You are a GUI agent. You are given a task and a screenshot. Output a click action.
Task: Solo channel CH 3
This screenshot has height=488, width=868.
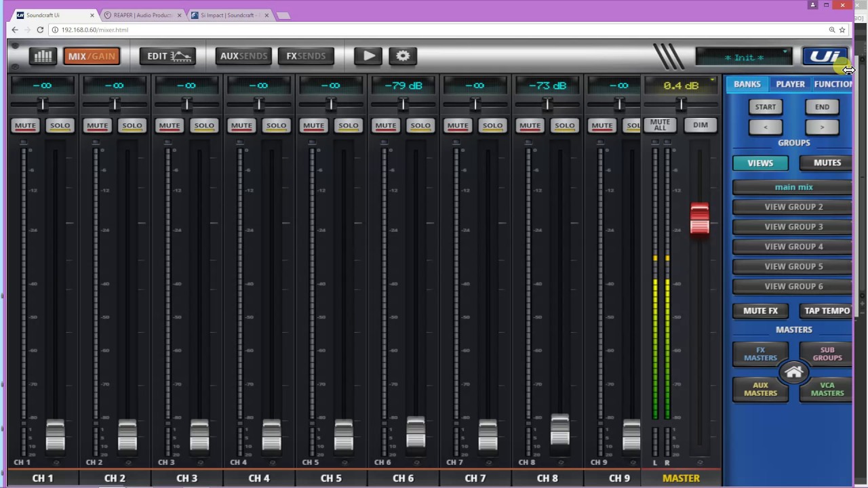coord(204,125)
